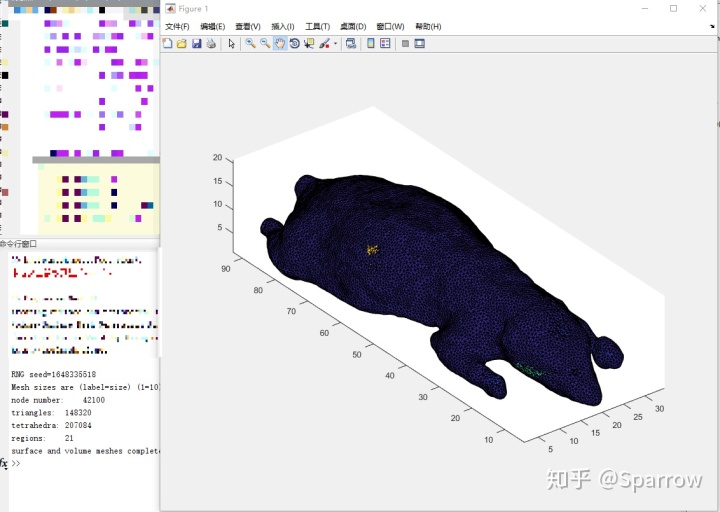Viewport: 720px width, 512px height.
Task: Click the 'triangles: 148320' output line
Action: (x=51, y=413)
